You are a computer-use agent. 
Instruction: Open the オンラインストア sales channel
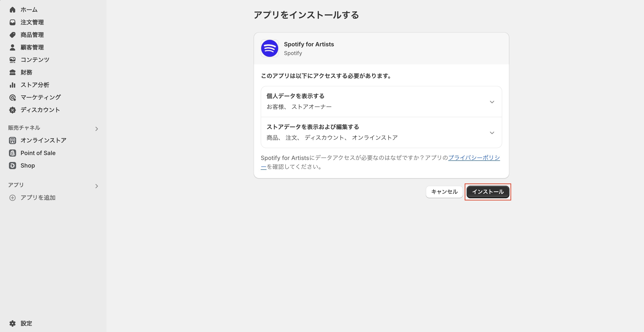pyautogui.click(x=43, y=140)
